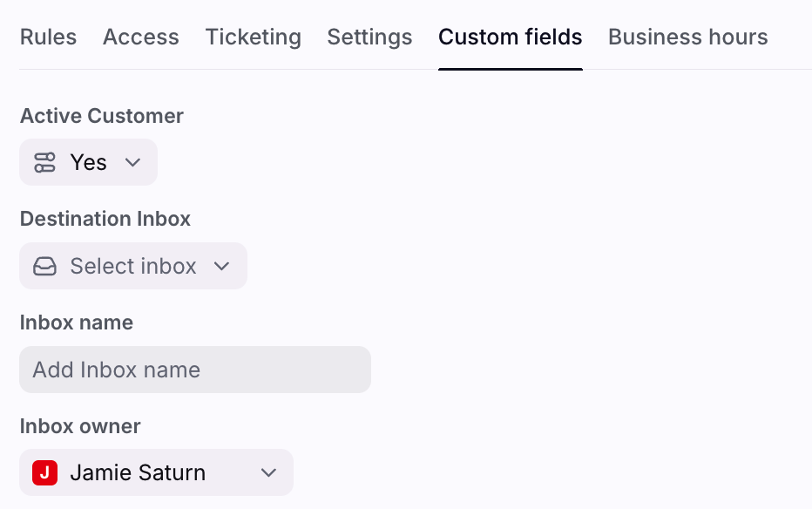The width and height of the screenshot is (812, 509).
Task: Click Jamie Saturn name in Inbox owner
Action: 138,472
